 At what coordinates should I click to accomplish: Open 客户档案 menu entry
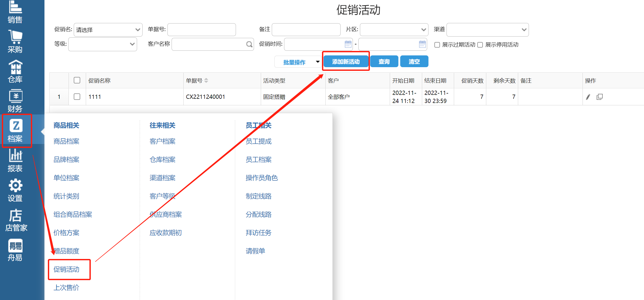click(x=162, y=141)
